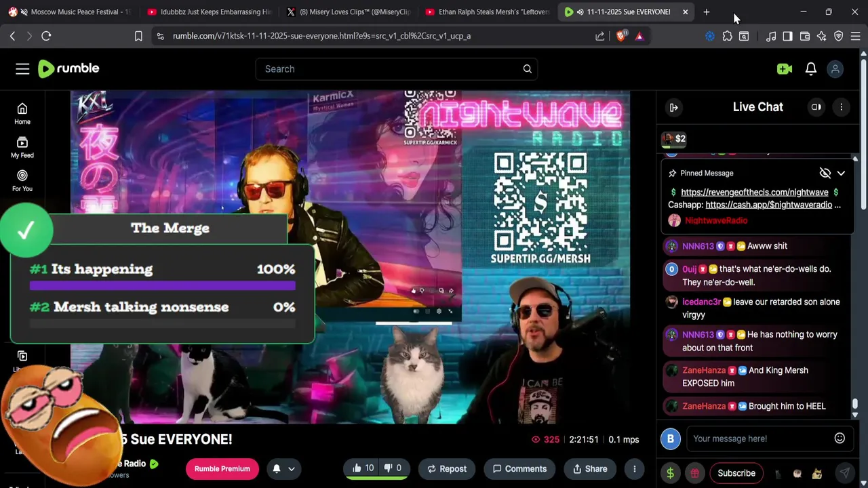This screenshot has width=868, height=488.
Task: Insert the sunglasses doge emote
Action: tap(817, 473)
